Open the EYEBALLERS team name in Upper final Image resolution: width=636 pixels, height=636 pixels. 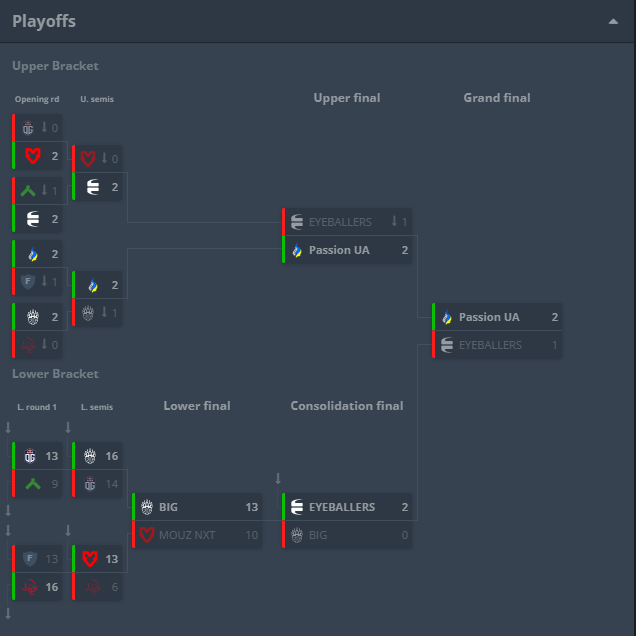click(x=340, y=222)
